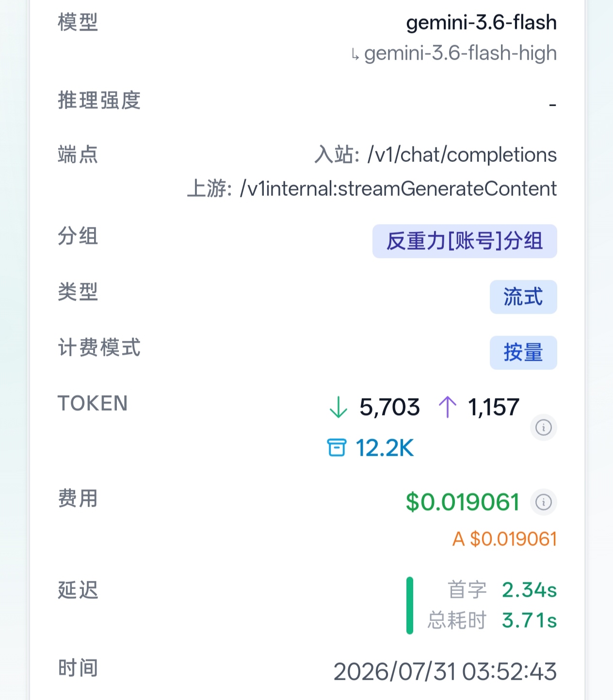Click the 总耗时 latency label
613x700 pixels.
[x=457, y=620]
